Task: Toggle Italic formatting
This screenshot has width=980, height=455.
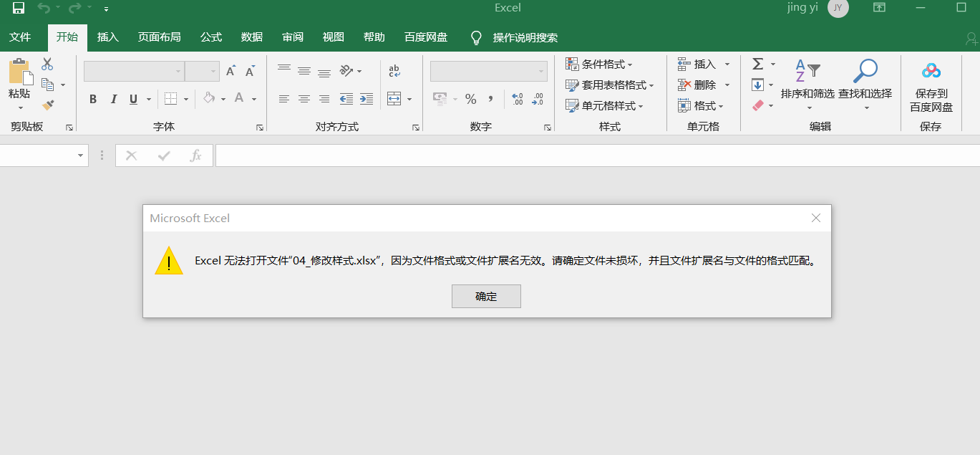Action: click(x=113, y=99)
